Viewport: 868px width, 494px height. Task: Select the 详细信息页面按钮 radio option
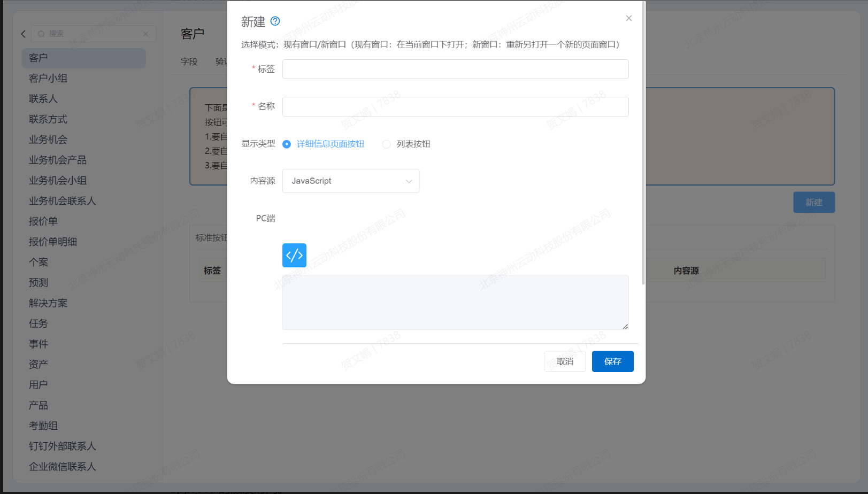coord(287,144)
